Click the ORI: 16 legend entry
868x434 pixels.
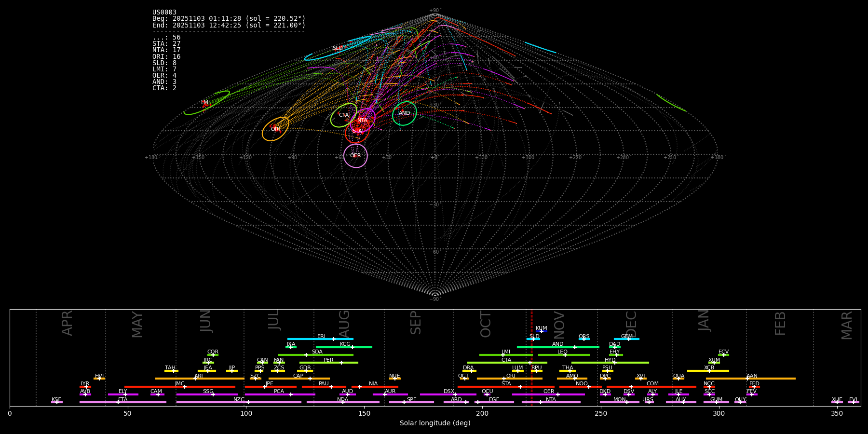(x=166, y=56)
